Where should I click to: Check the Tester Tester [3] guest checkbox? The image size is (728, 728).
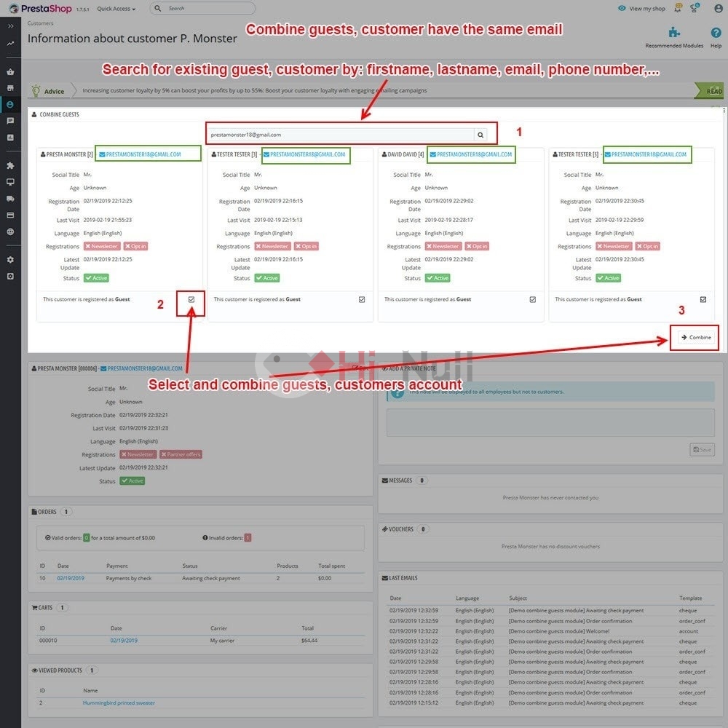[x=362, y=299]
